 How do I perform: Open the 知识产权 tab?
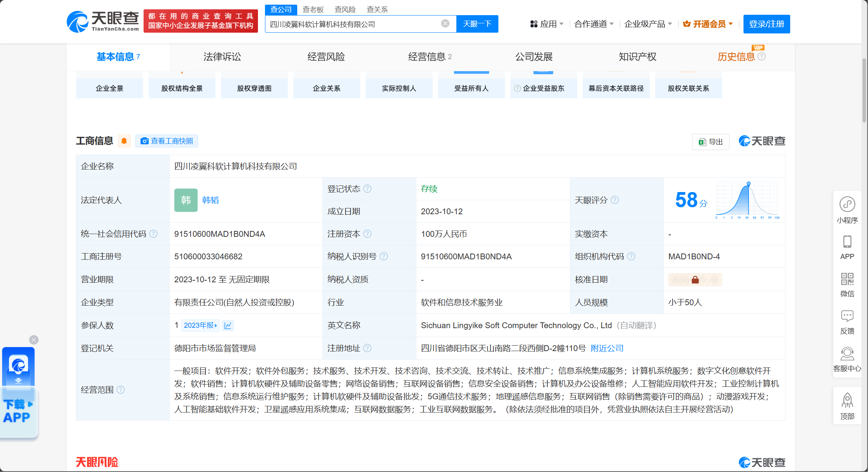pos(638,57)
